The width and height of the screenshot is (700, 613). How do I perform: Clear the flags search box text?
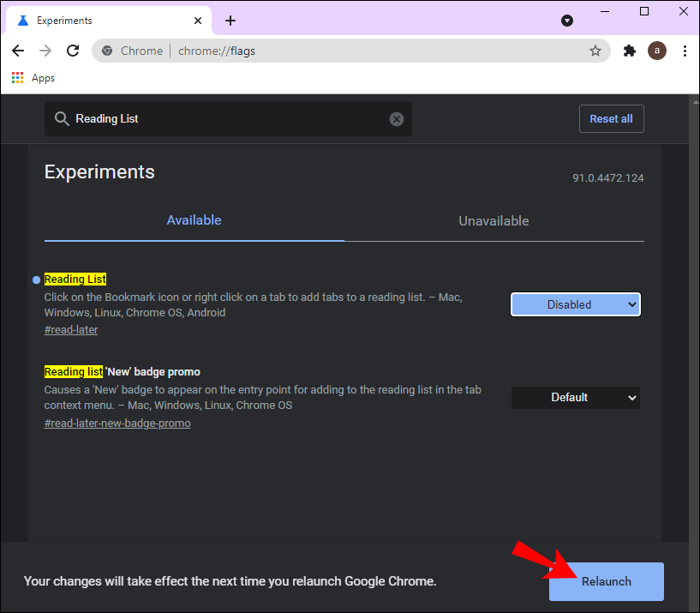[x=397, y=119]
